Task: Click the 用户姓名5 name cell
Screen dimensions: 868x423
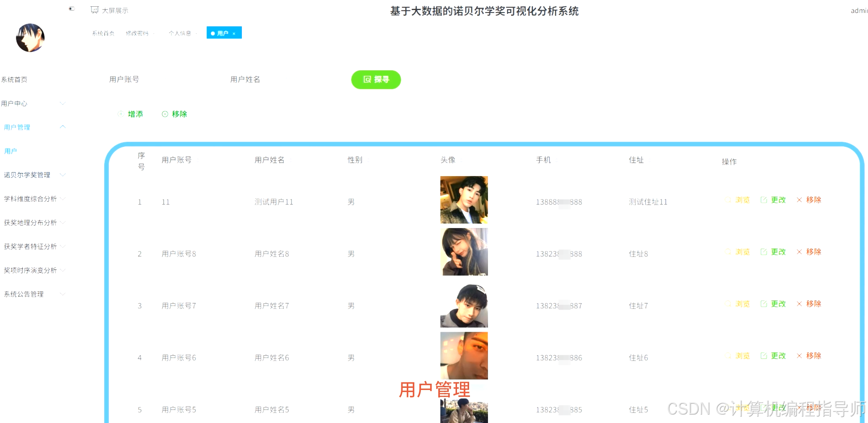Action: [x=272, y=410]
